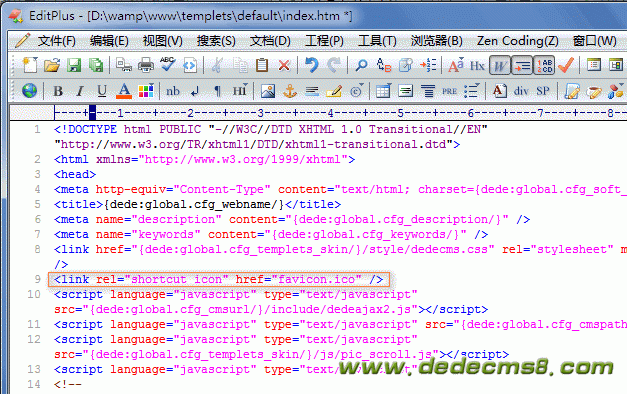Click the Replace (A to B) icon
This screenshot has height=394, width=627.
(x=384, y=65)
